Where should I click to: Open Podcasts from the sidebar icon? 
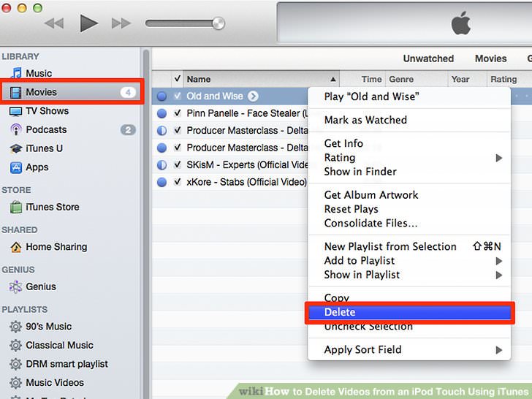click(15, 130)
